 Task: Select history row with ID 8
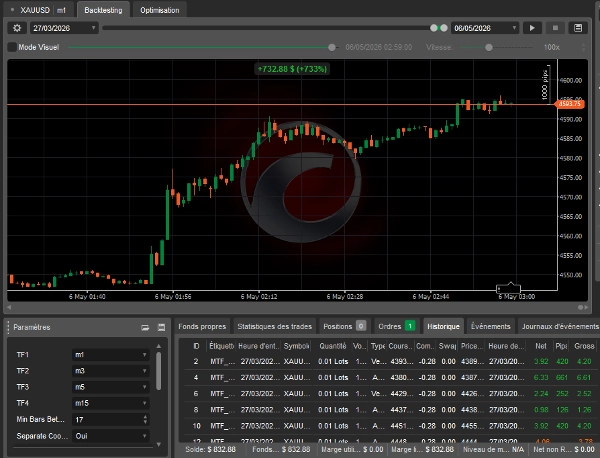[x=390, y=409]
